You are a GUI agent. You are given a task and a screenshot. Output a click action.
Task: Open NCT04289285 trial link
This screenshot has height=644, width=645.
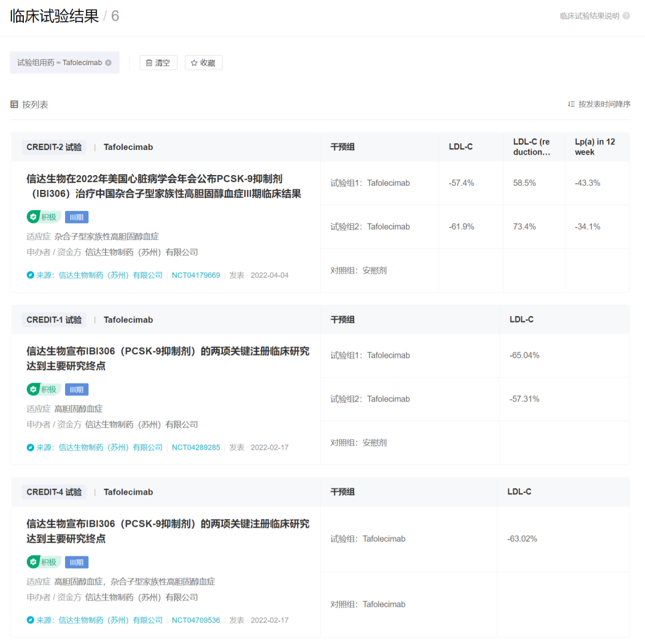point(196,447)
